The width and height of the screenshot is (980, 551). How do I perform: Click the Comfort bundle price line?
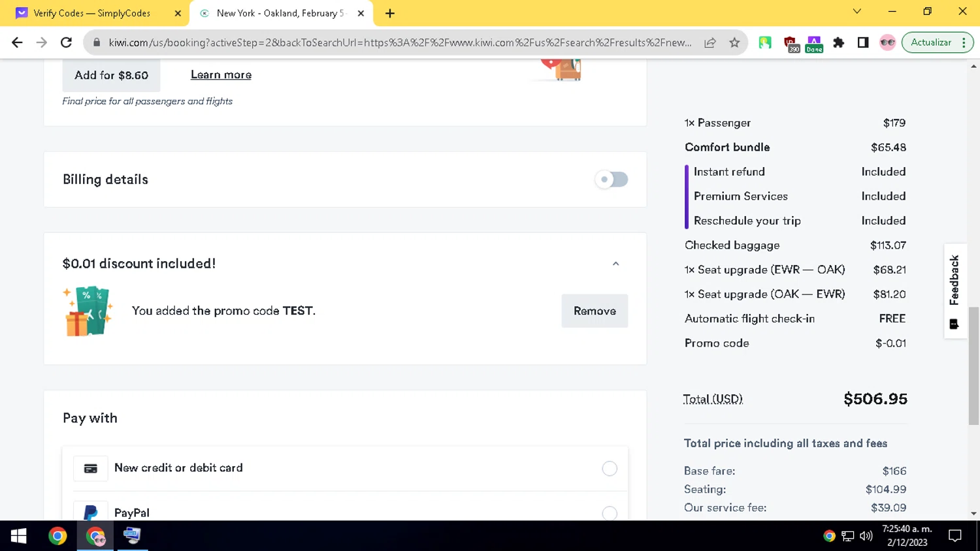795,148
